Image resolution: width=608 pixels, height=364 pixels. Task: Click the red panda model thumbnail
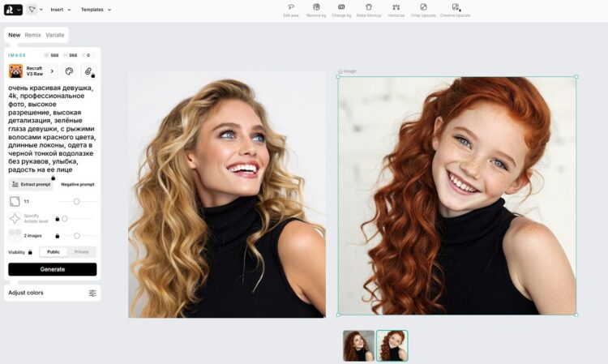(x=16, y=71)
